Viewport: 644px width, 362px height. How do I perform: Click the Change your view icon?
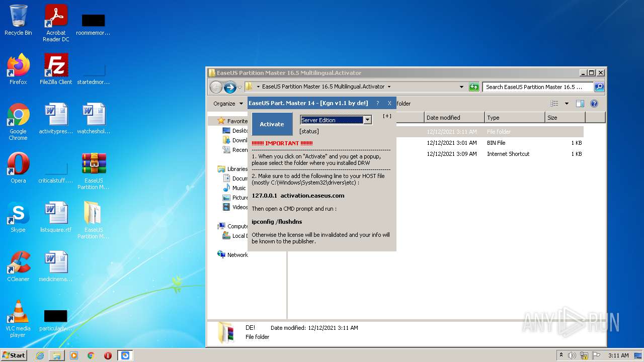tap(554, 104)
